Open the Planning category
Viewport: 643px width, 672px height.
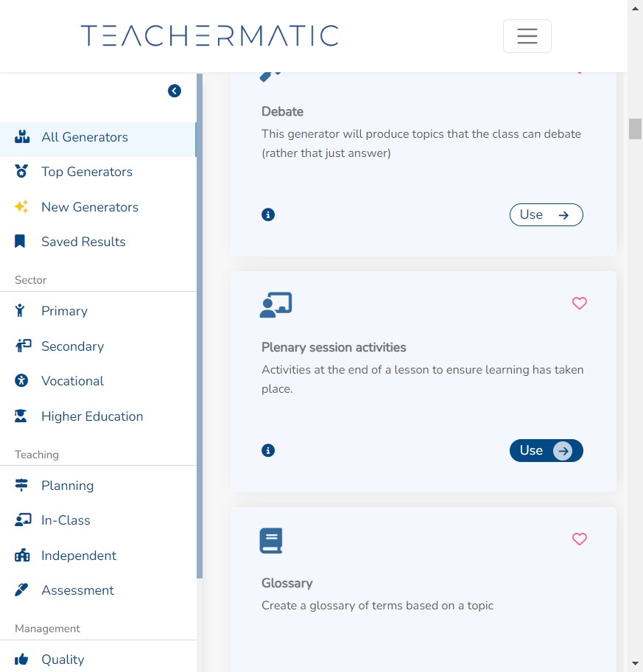(x=68, y=486)
